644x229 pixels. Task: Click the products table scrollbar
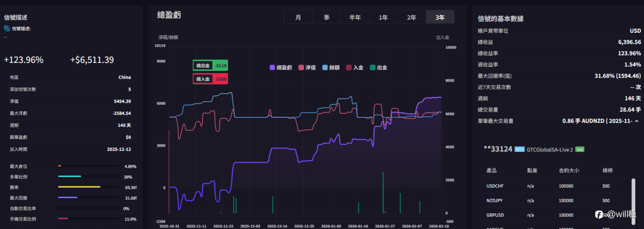(x=633, y=194)
